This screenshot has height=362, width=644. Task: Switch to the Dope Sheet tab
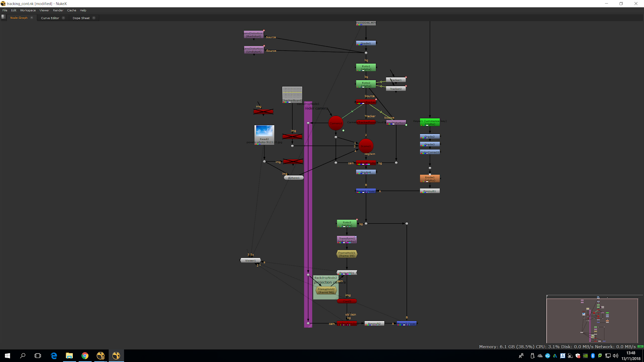point(81,18)
